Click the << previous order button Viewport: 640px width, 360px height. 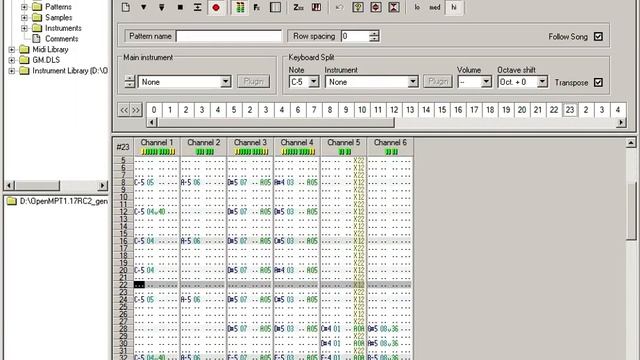124,110
